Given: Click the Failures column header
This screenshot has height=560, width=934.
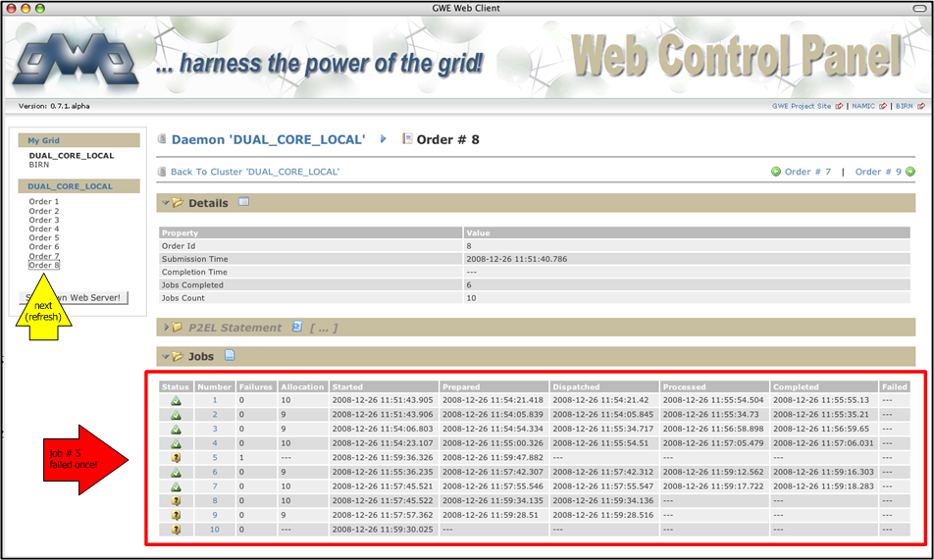Looking at the screenshot, I should [x=255, y=386].
